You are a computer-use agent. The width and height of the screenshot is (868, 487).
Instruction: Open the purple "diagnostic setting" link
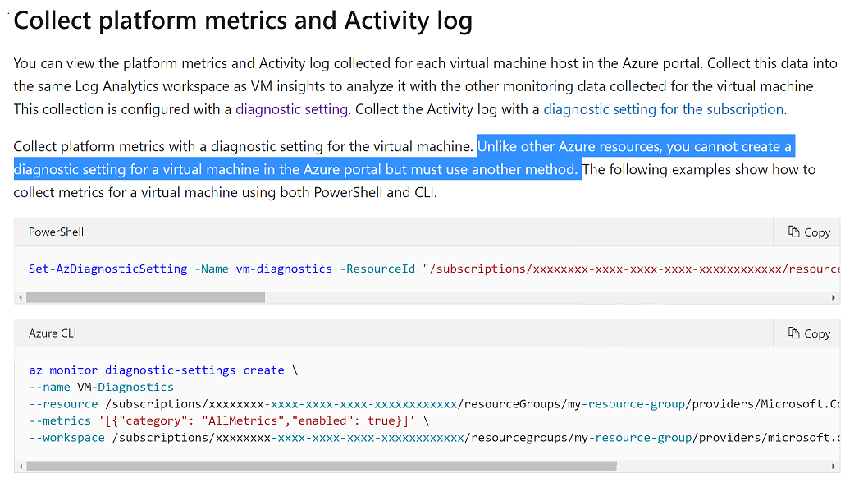(x=292, y=109)
